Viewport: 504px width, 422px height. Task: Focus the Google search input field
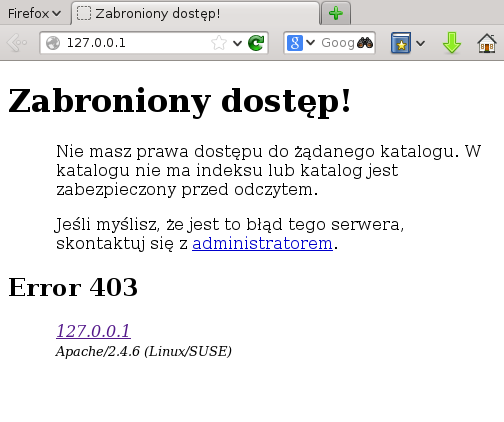pyautogui.click(x=337, y=43)
